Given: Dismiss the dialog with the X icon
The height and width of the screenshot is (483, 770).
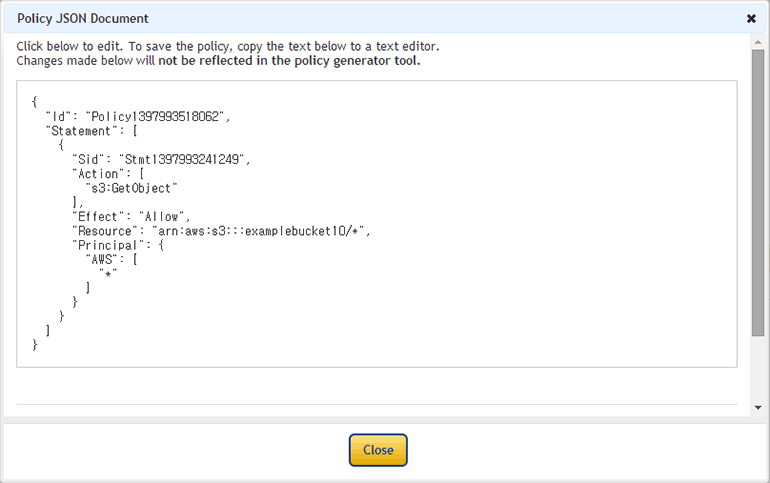Looking at the screenshot, I should (751, 18).
